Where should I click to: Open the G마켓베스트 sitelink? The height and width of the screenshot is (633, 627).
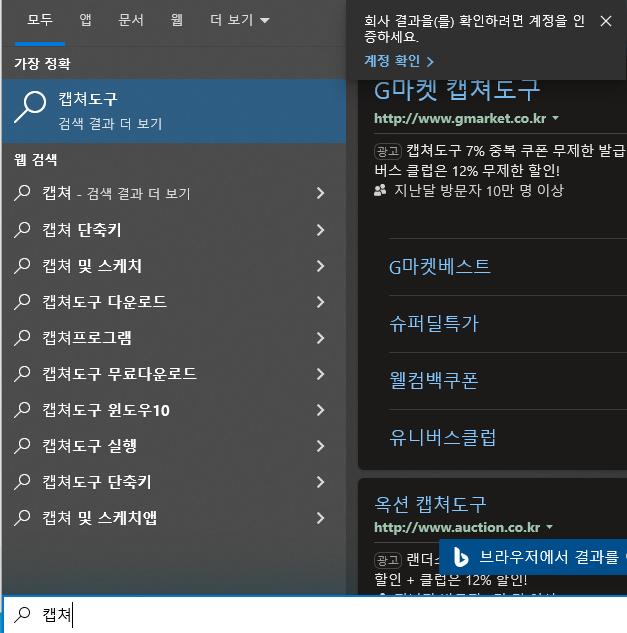440,266
